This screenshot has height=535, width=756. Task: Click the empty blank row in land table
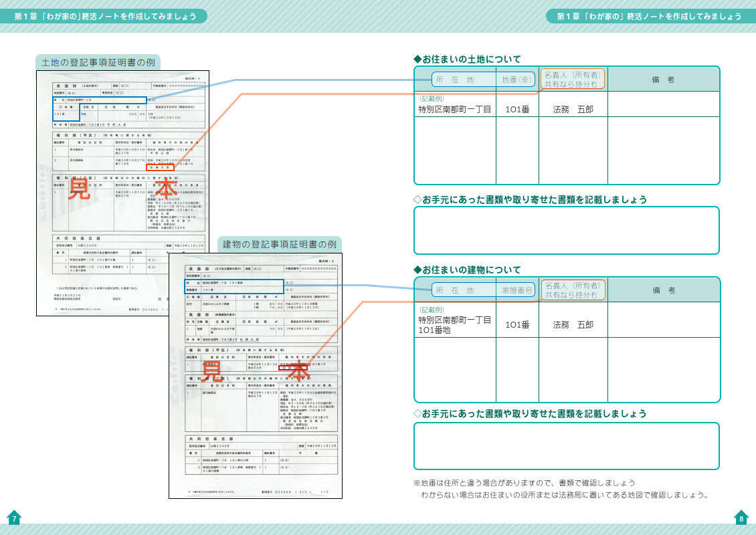[567, 150]
